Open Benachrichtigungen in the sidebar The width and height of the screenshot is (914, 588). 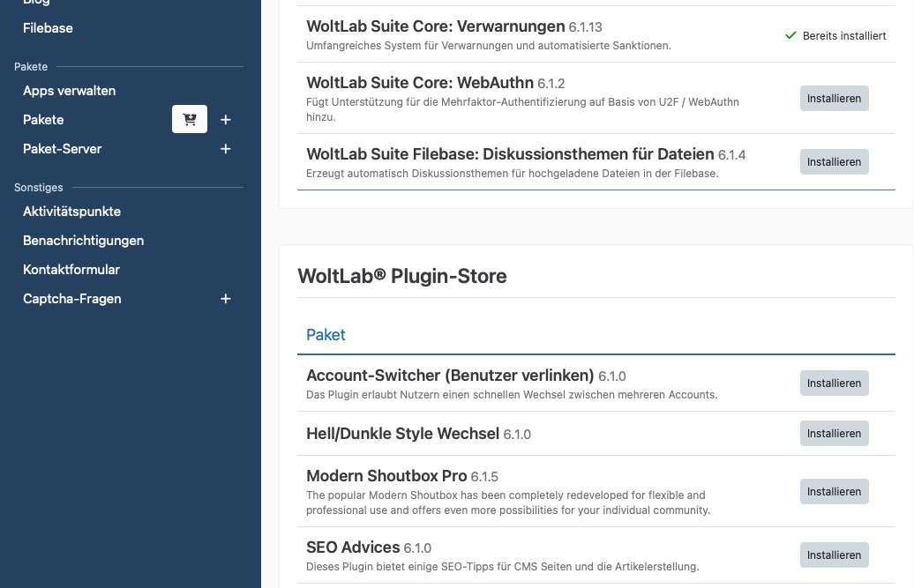[83, 241]
